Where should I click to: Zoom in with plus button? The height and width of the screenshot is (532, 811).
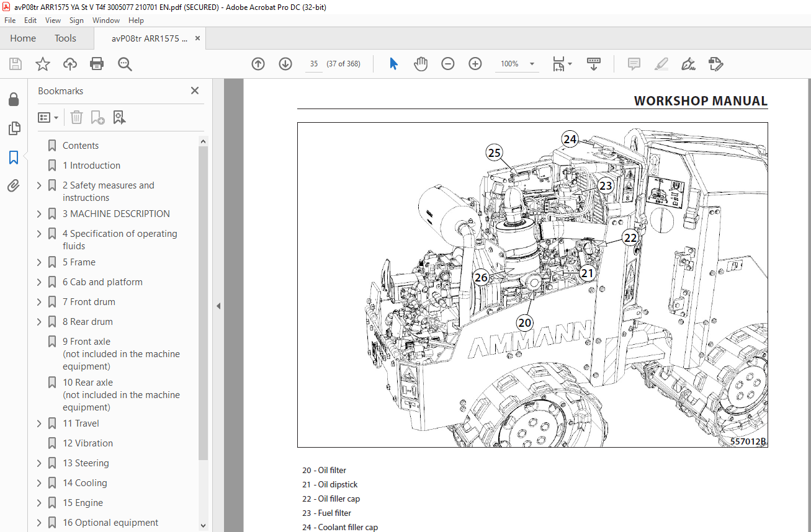coord(475,64)
